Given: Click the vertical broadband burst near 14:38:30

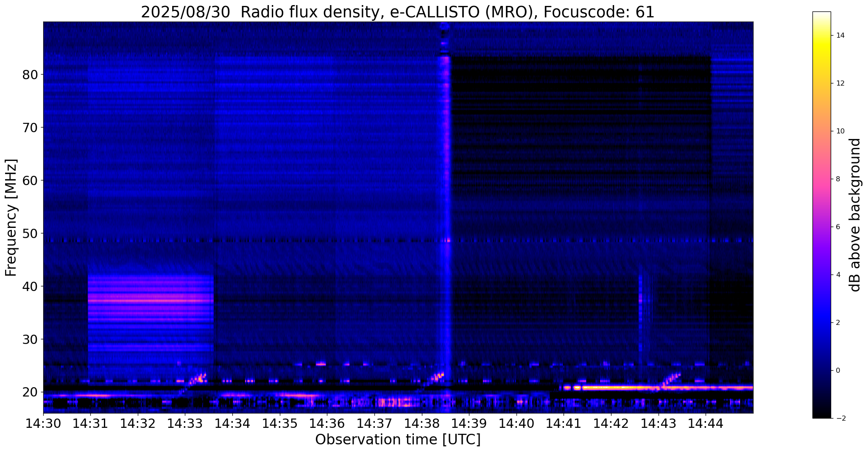Looking at the screenshot, I should pos(445,217).
